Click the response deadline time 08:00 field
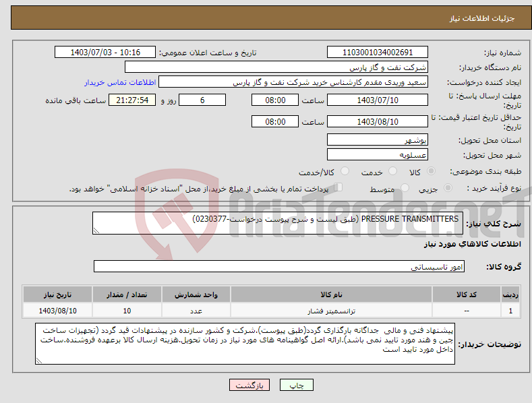 coord(275,100)
